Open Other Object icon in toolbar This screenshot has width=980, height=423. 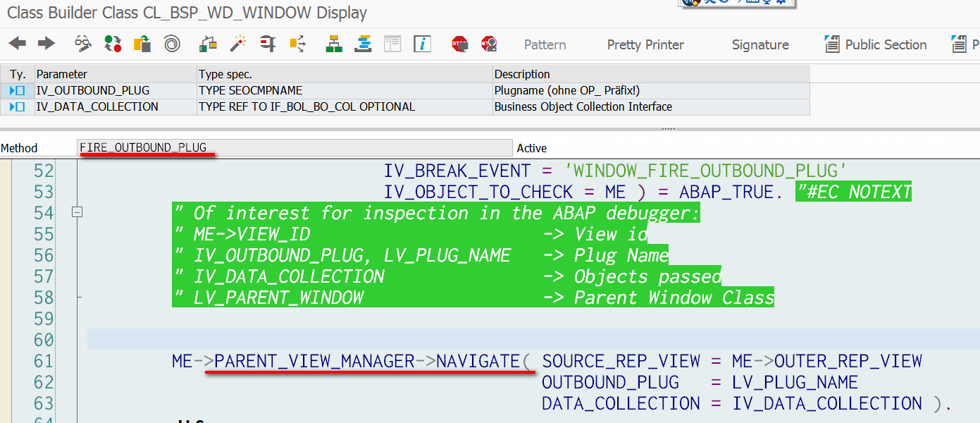(142, 44)
